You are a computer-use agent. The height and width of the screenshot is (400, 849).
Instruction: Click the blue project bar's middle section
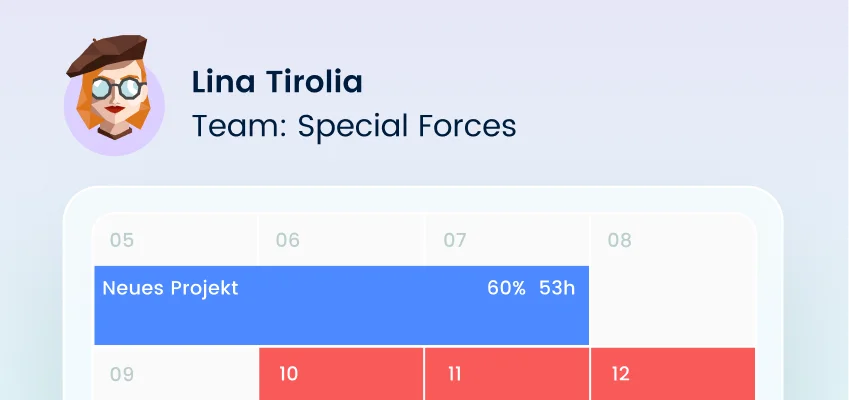point(340,315)
